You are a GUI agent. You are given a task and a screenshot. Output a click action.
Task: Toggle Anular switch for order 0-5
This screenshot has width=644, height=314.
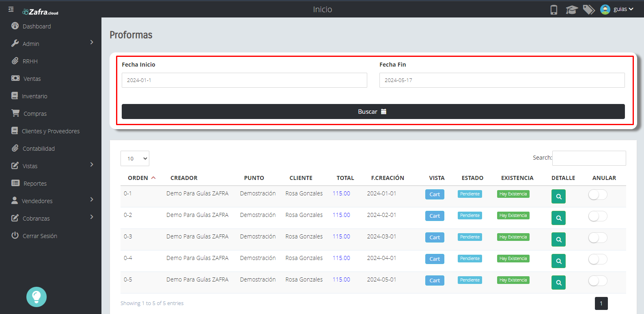(598, 281)
